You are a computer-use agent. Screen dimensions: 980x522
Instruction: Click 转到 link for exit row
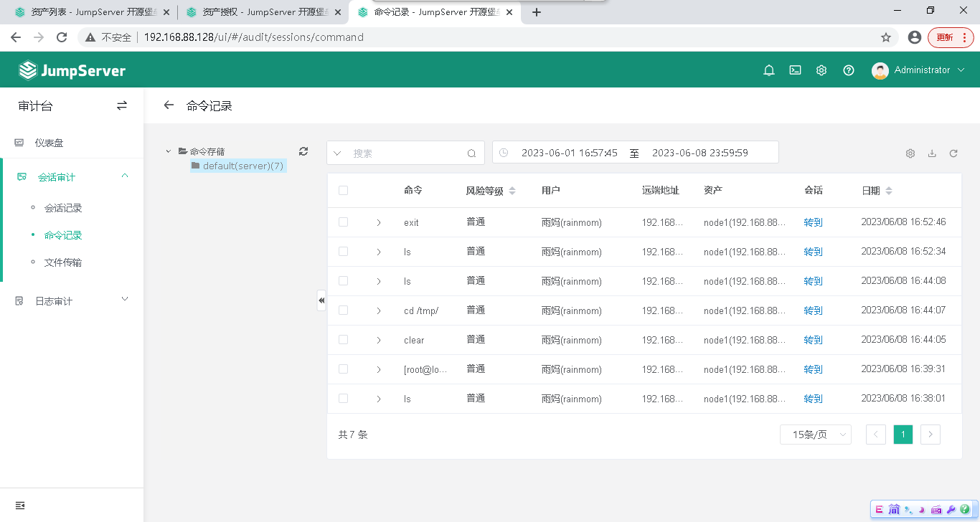pos(813,222)
